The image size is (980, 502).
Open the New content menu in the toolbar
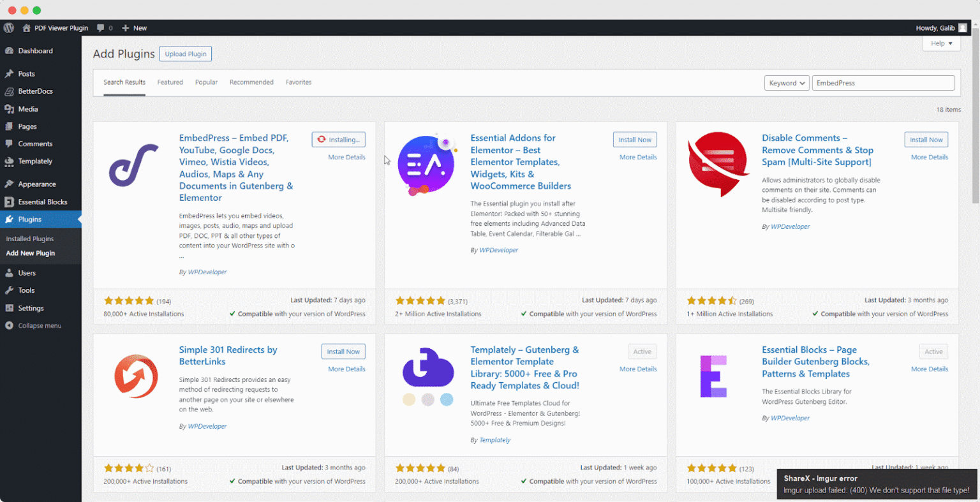click(134, 27)
